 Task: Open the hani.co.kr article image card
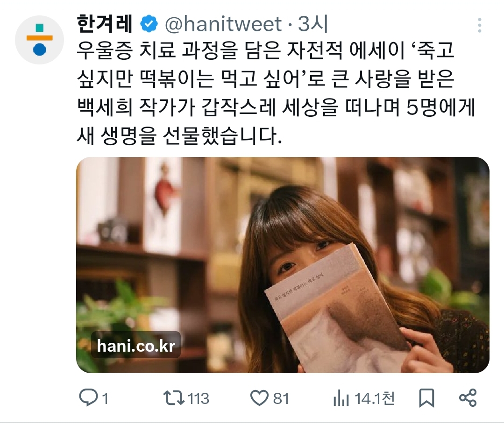click(283, 265)
